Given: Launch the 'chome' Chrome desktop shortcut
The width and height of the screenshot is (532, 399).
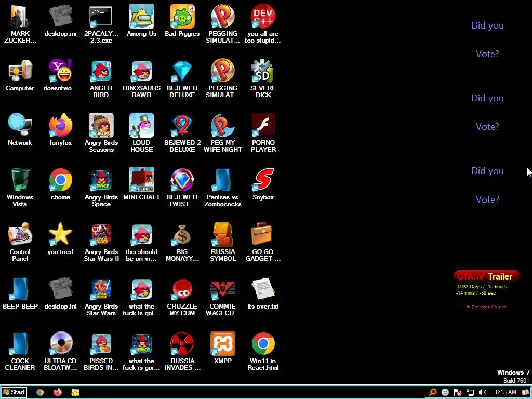Looking at the screenshot, I should point(60,184).
